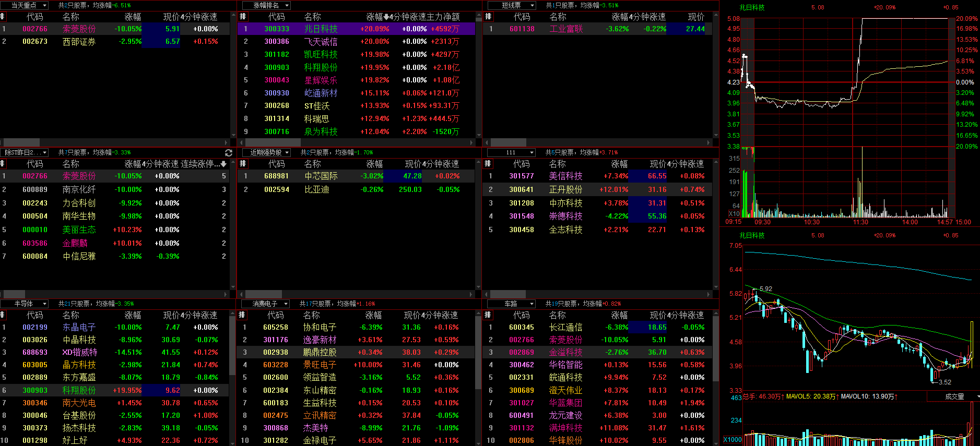The width and height of the screenshot is (980, 446).
Task: Click 兆日科技 title above intraday chart
Action: 752,7
